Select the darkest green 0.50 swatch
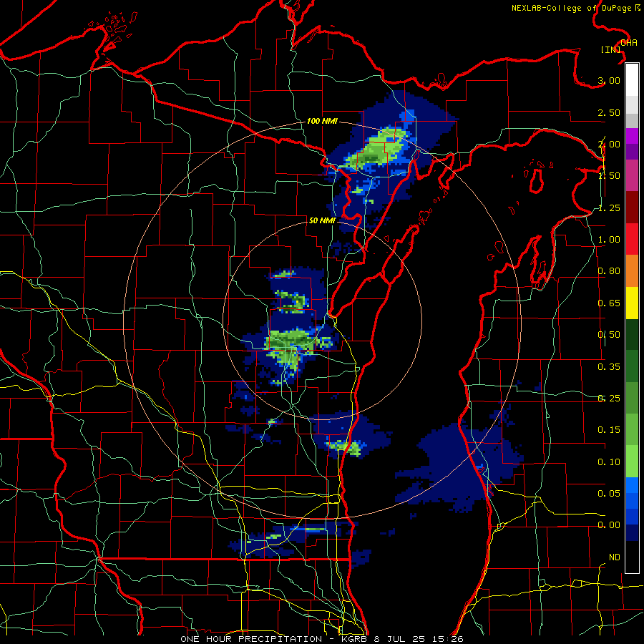Image resolution: width=644 pixels, height=644 pixels. [632, 335]
